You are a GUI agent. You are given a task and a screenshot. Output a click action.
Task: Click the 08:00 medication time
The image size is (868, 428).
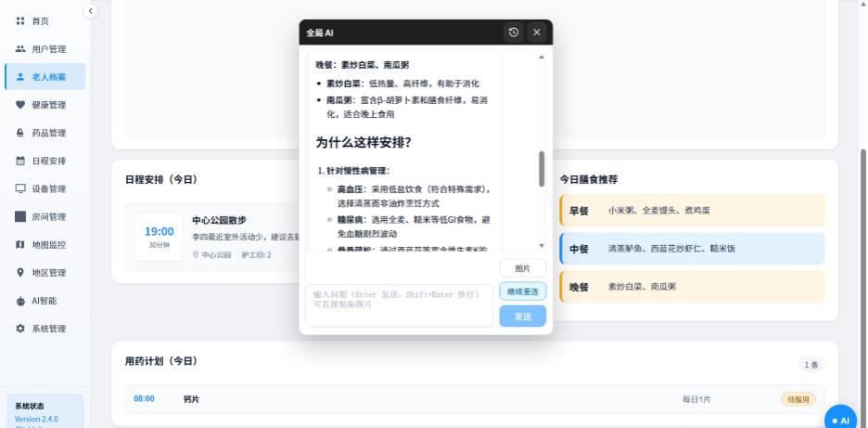(x=144, y=398)
